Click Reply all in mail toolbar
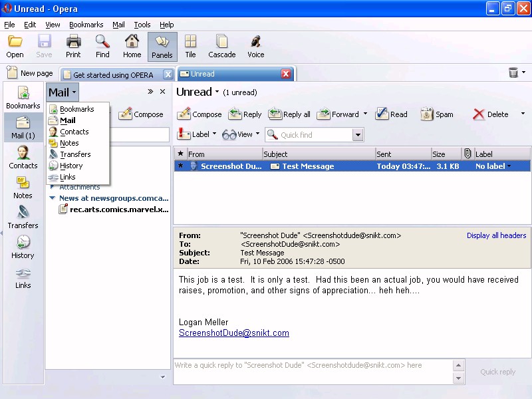 289,114
